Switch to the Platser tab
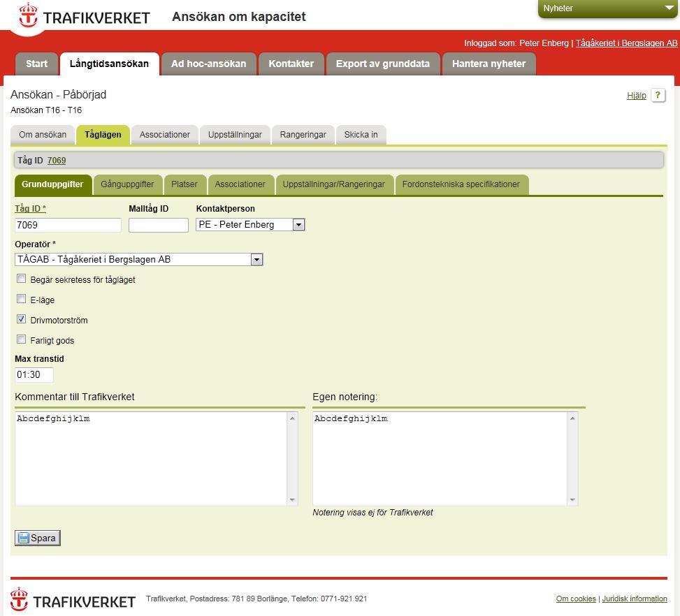 [x=185, y=184]
